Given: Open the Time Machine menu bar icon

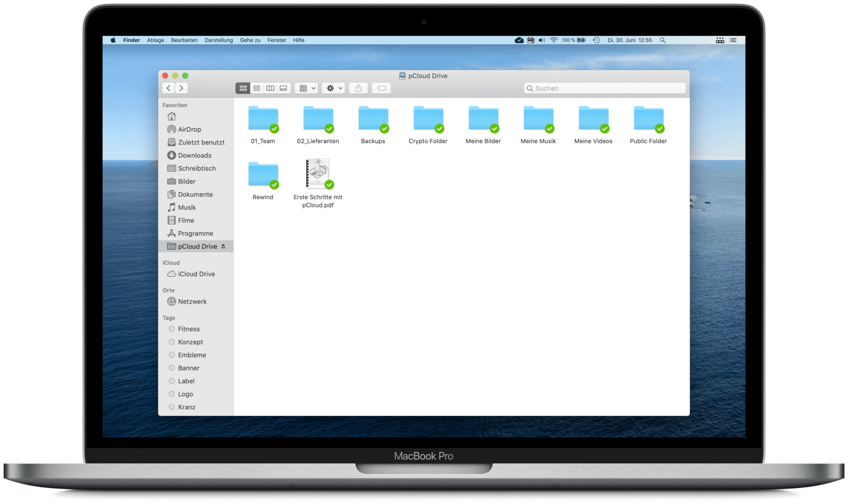Looking at the screenshot, I should point(597,40).
